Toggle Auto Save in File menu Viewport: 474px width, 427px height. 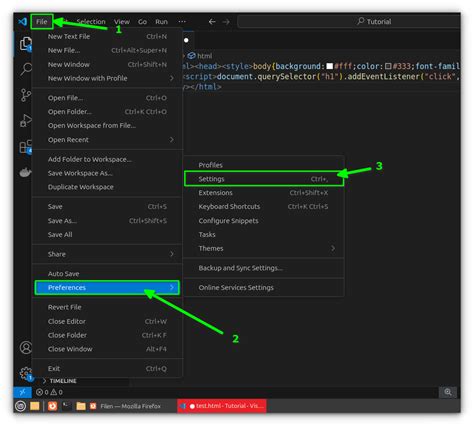pos(107,274)
